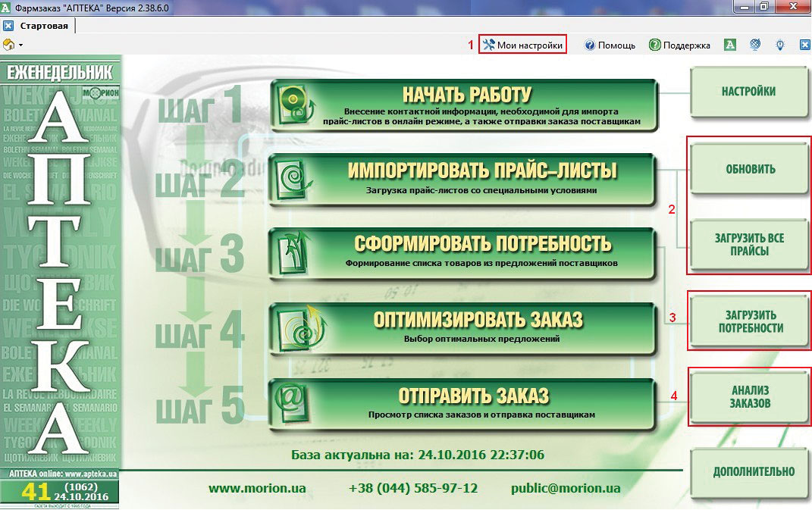Start step 1 with НАЧАТЬ РАБОТУ
This screenshot has height=510, width=812.
click(463, 105)
